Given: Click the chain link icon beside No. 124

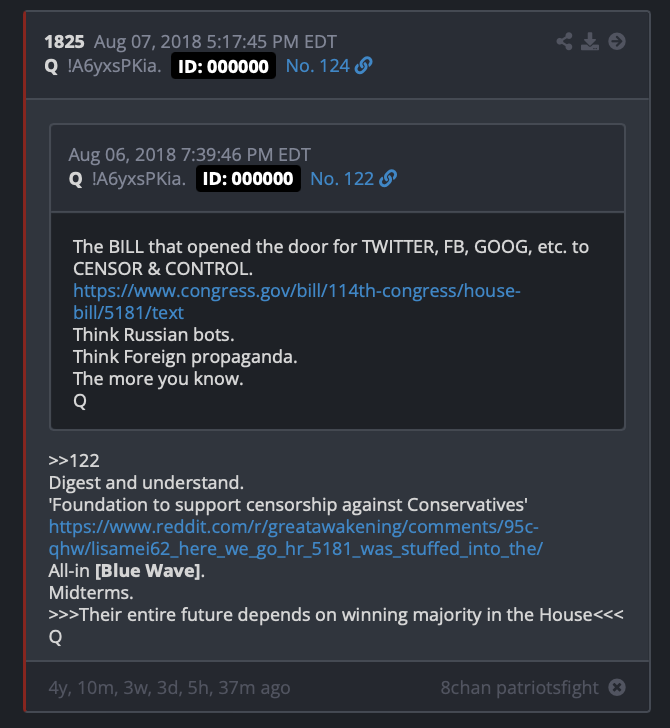Looking at the screenshot, I should pos(364,65).
